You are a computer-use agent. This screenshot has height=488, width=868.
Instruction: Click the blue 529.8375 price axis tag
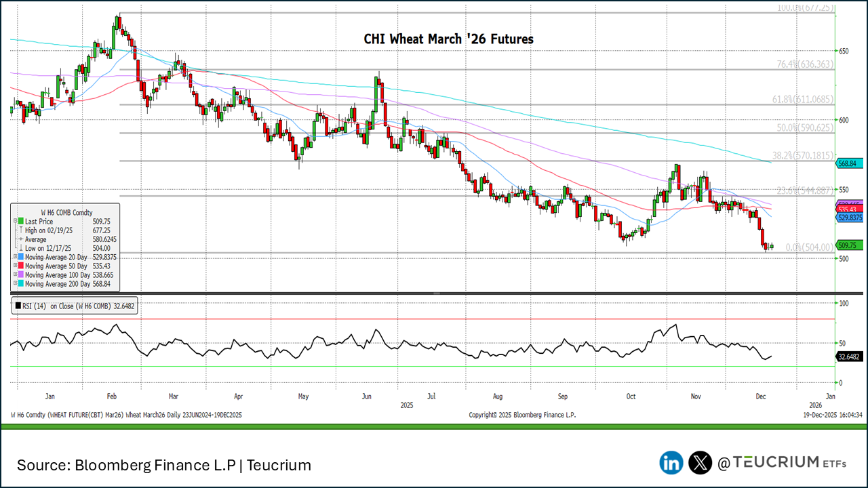(850, 218)
